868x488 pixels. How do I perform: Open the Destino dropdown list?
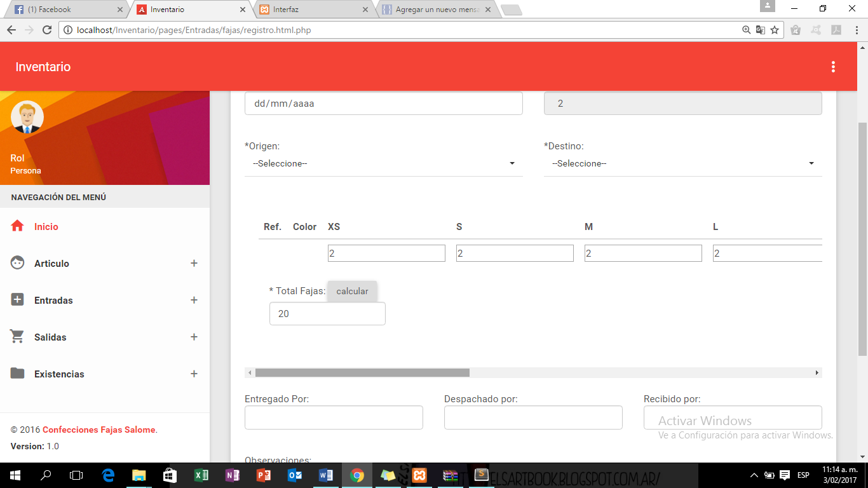683,164
